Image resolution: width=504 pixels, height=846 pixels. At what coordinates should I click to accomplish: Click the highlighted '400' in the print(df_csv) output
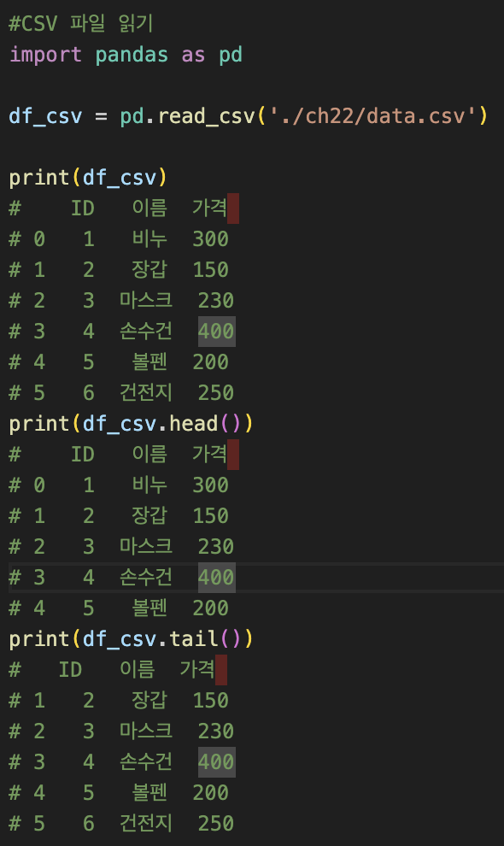click(216, 332)
